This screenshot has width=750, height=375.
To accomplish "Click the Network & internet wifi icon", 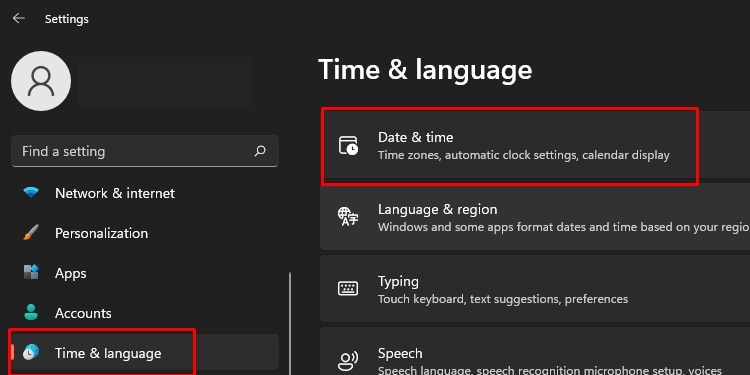I will (x=31, y=193).
